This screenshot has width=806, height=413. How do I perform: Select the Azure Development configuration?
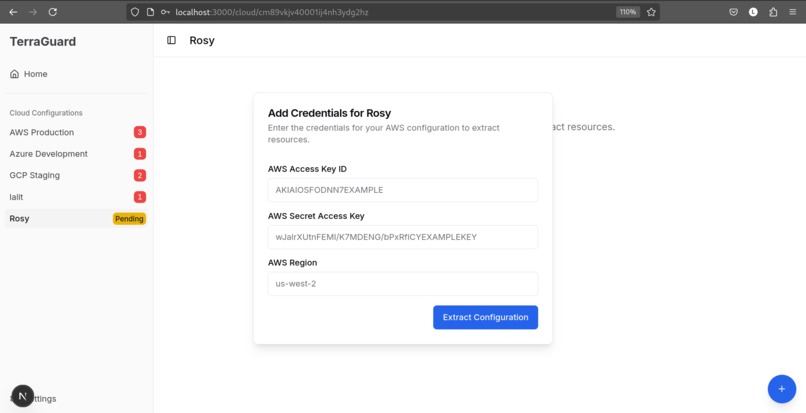click(76, 154)
